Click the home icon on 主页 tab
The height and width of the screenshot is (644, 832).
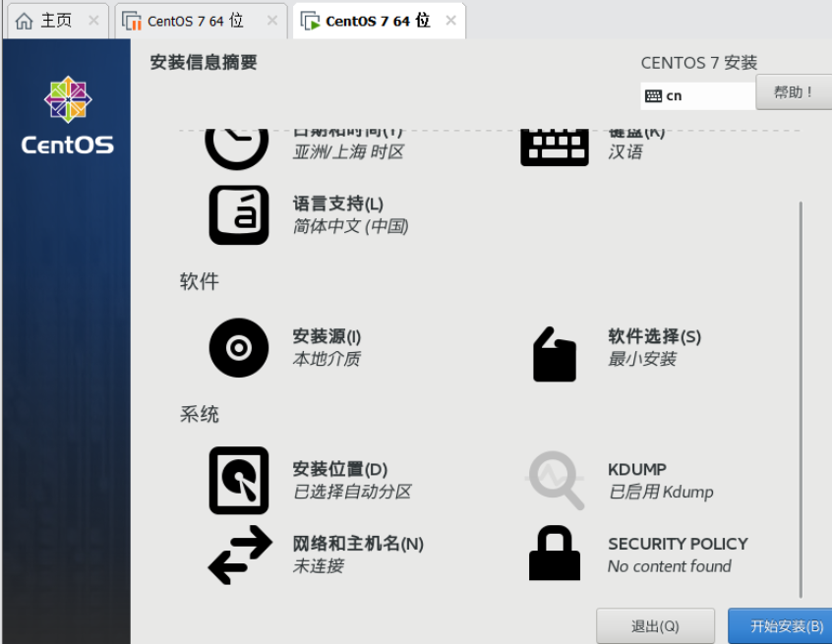(x=24, y=22)
